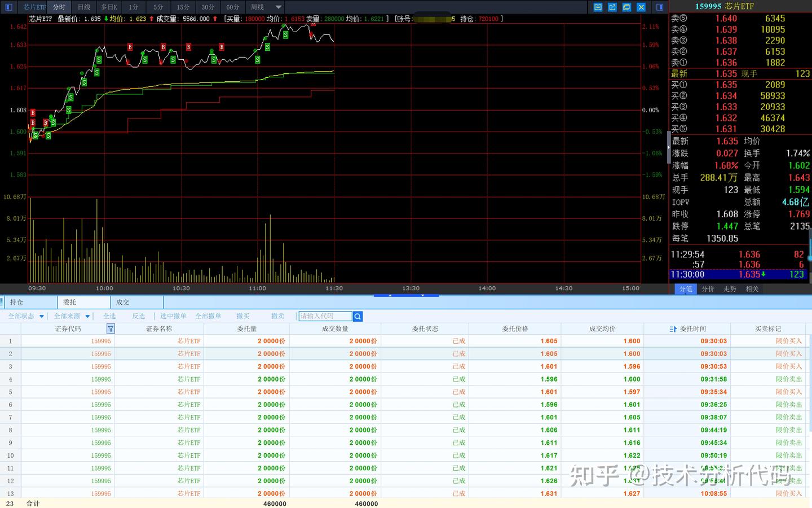Click the 卖① ask price 1.636
Screen dimensions: 812x508
[726, 63]
